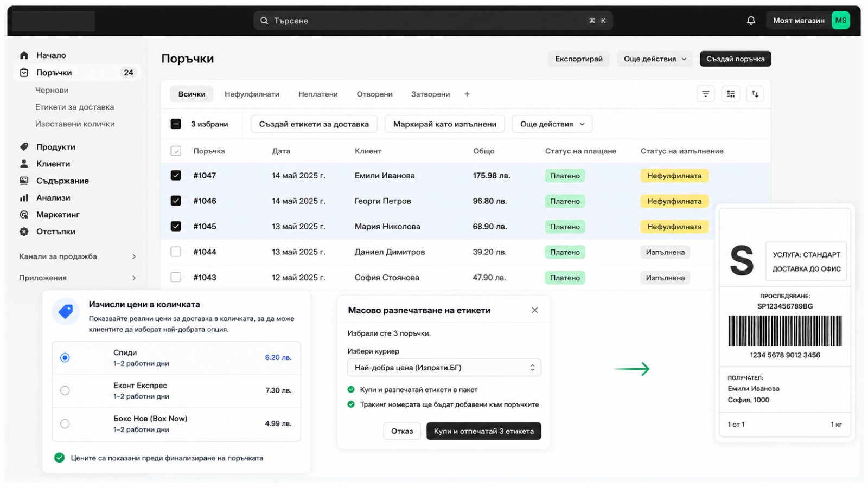Open the notifications bell
The image size is (868, 488).
click(751, 21)
